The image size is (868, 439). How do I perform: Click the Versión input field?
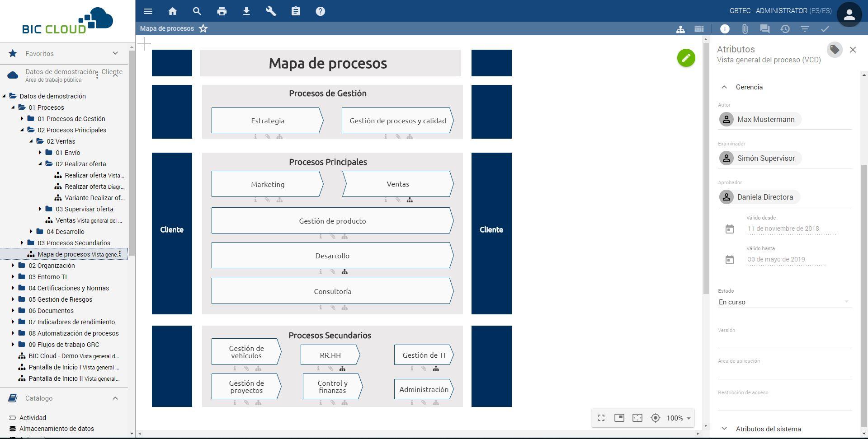pyautogui.click(x=784, y=341)
